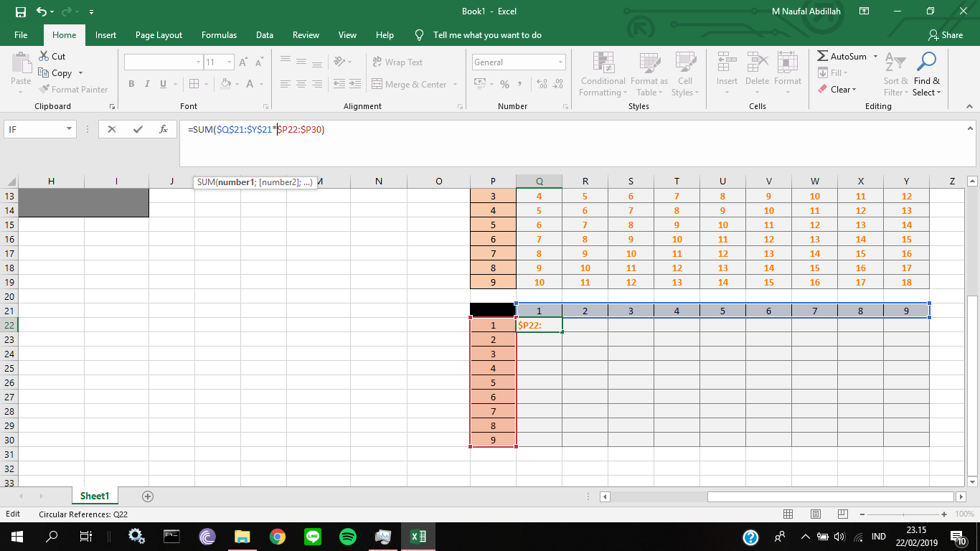Switch to the Insert tab

[105, 34]
